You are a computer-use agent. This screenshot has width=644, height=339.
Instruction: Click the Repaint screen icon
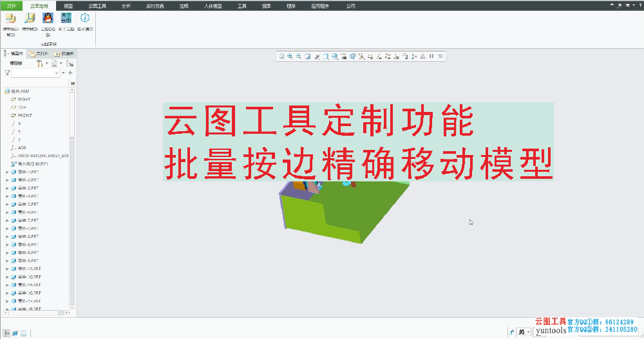coord(308,56)
